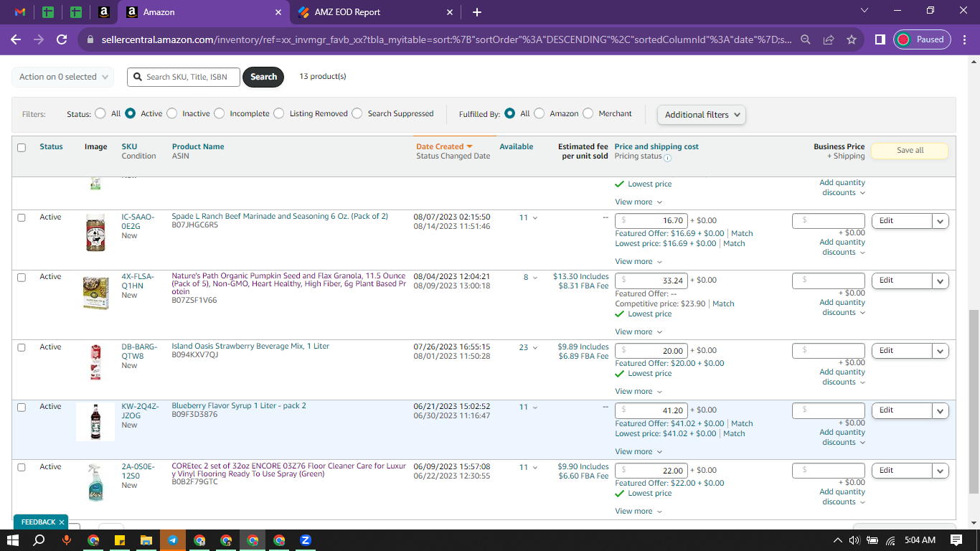Select the Incomplete status filter
This screenshot has height=551, width=980.
click(220, 113)
